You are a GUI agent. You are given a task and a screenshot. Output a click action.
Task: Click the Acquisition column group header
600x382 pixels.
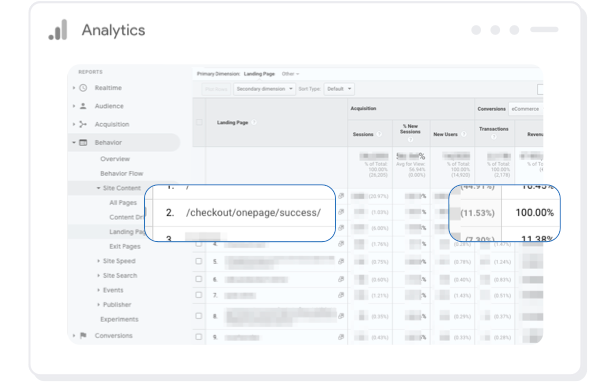pos(363,109)
